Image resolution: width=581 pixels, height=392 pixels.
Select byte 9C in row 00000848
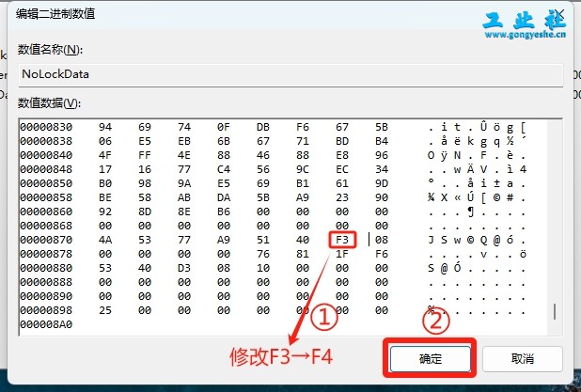click(x=303, y=169)
